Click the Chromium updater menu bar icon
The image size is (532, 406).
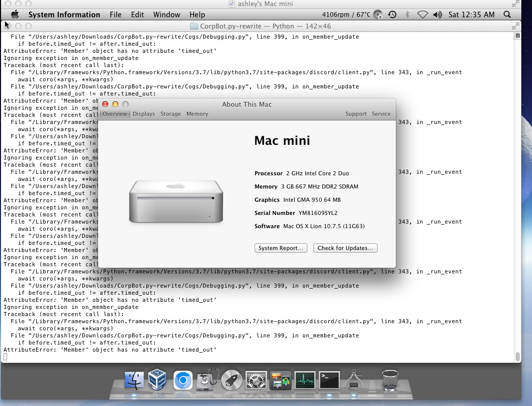(378, 15)
